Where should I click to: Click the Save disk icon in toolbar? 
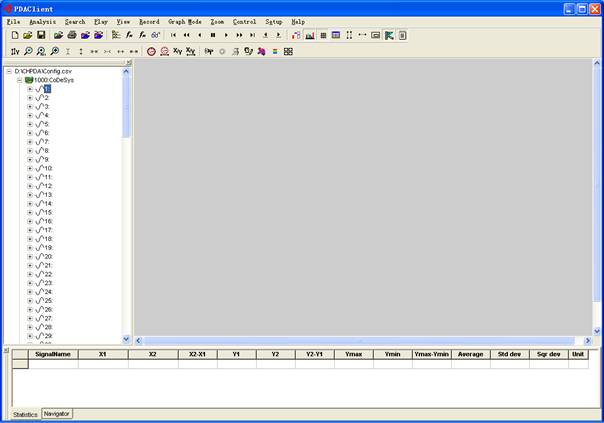[x=41, y=35]
